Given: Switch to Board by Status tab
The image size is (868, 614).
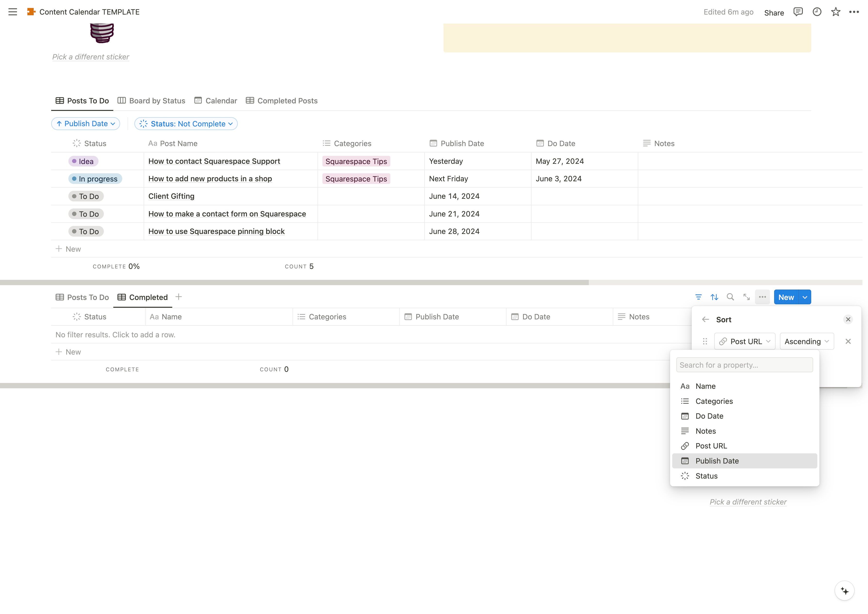Looking at the screenshot, I should (151, 101).
